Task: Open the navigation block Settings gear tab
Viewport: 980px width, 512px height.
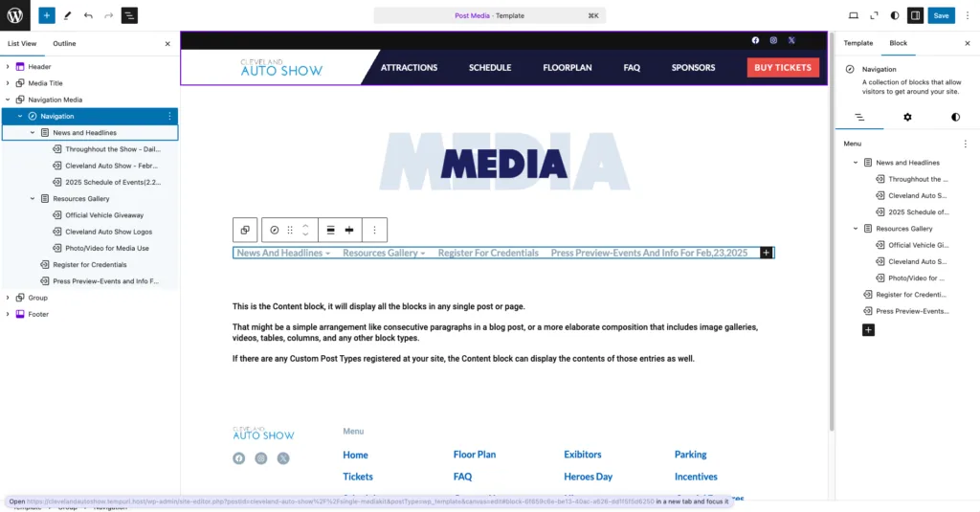Action: coord(907,117)
